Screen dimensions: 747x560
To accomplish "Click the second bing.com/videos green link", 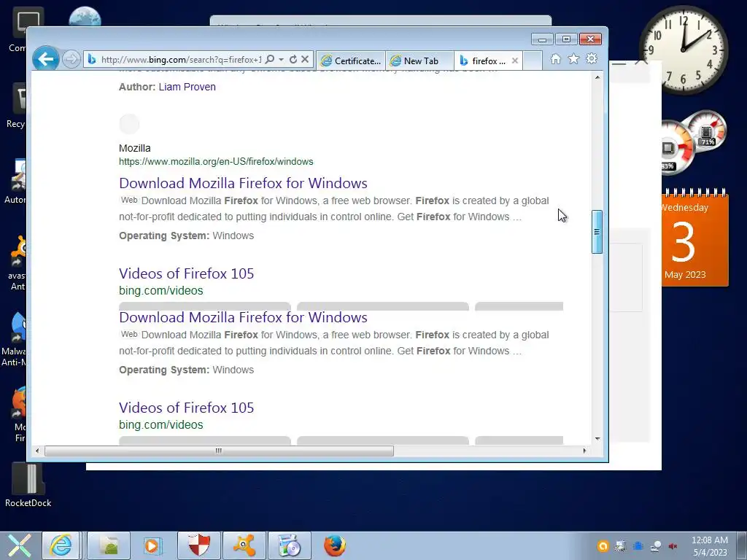I will tap(161, 425).
